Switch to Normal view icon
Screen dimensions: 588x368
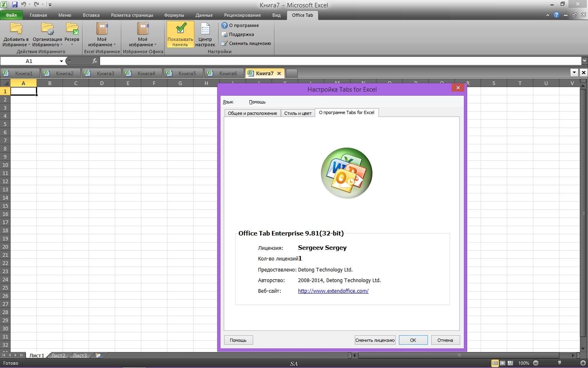pos(495,363)
